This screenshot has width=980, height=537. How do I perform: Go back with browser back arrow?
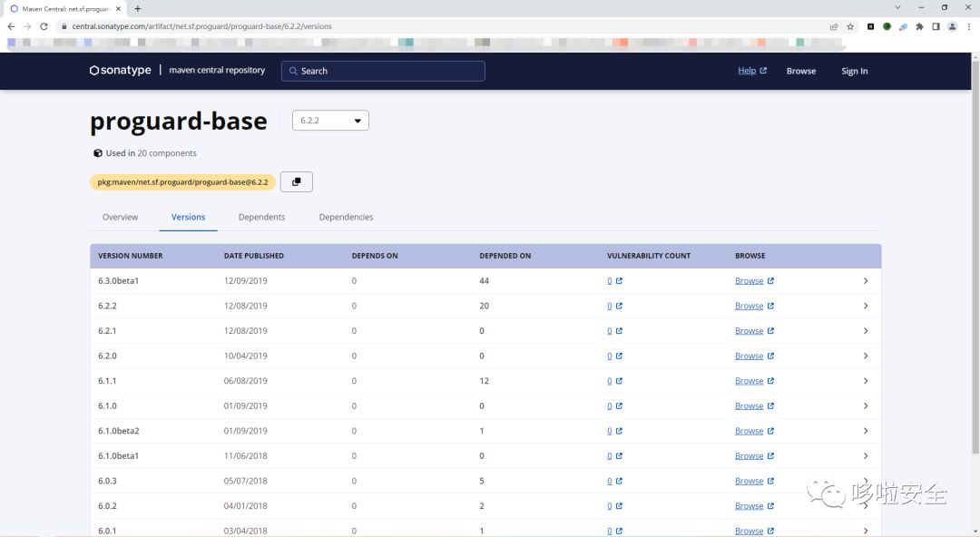[x=11, y=26]
